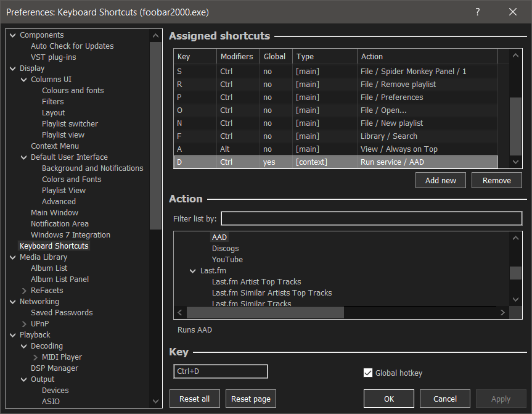Viewport: 532px width, 414px height.
Task: Collapse the Columns UI section
Action: (24, 80)
